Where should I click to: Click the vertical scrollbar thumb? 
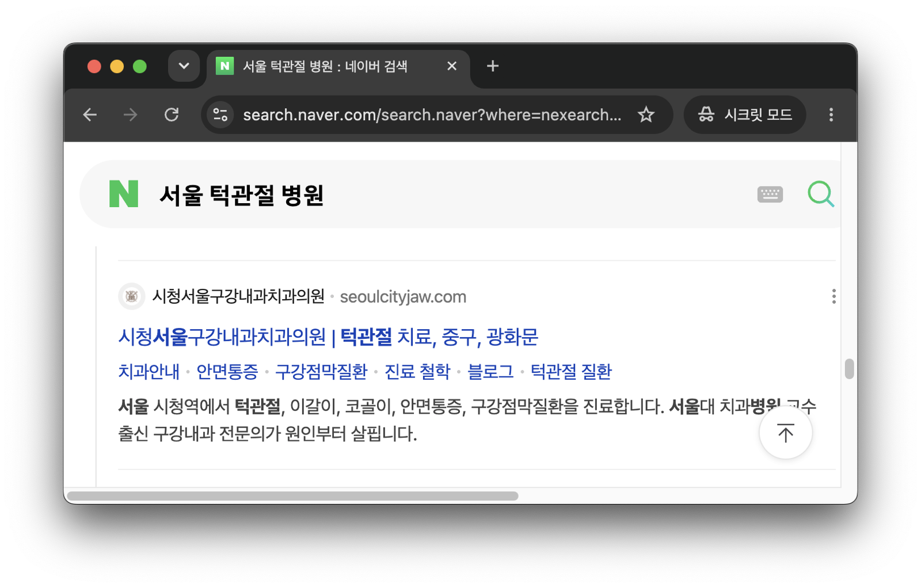point(849,369)
